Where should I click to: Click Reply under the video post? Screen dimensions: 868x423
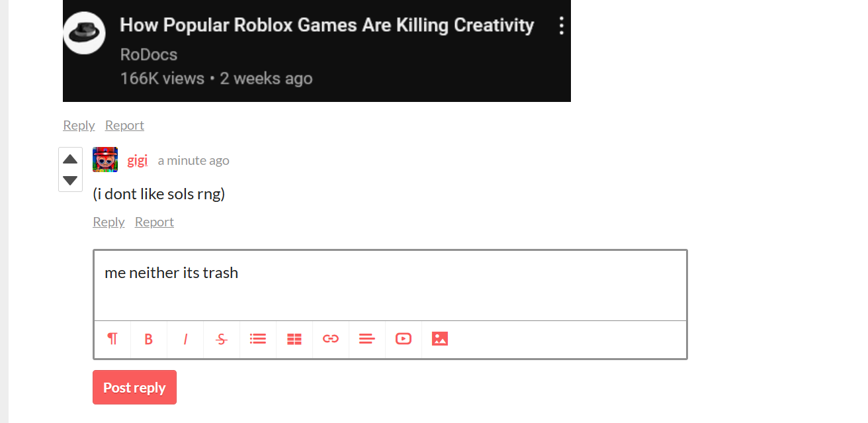pyautogui.click(x=79, y=125)
